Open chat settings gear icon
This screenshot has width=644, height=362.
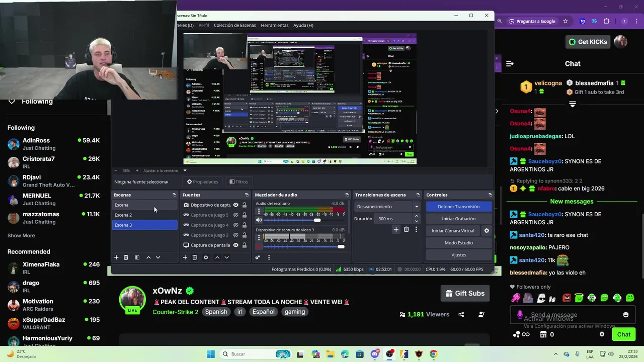point(602,334)
